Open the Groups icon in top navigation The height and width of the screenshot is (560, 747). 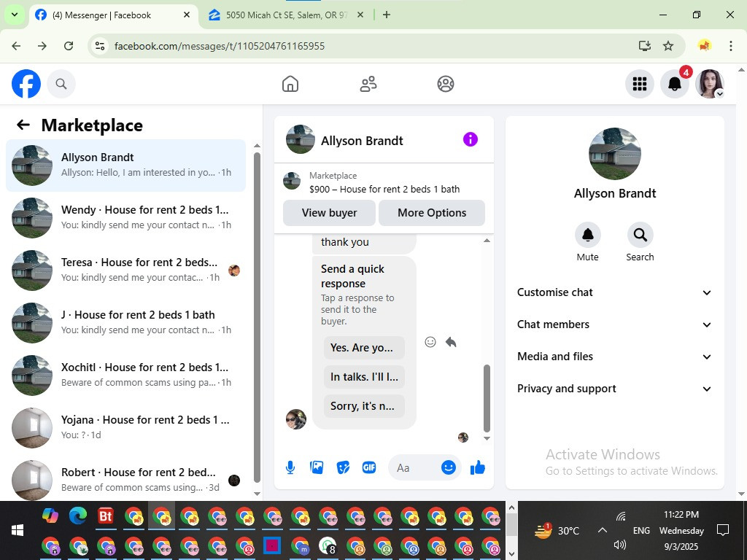(x=446, y=84)
